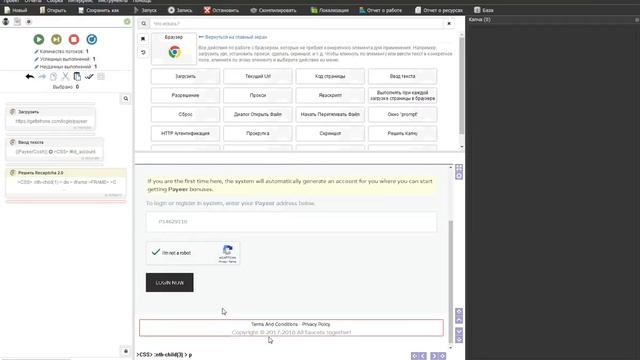Click the Ввод текста action button in the grid
640x360 pixels.
[402, 76]
